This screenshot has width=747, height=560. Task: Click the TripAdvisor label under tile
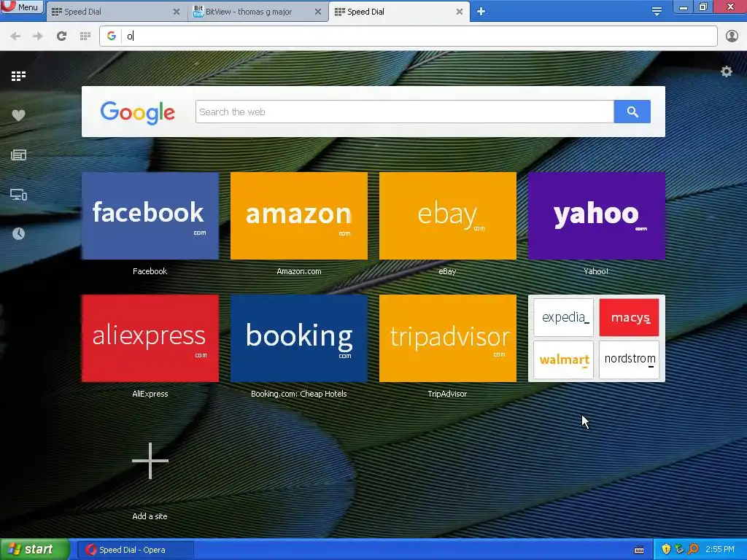coord(447,394)
